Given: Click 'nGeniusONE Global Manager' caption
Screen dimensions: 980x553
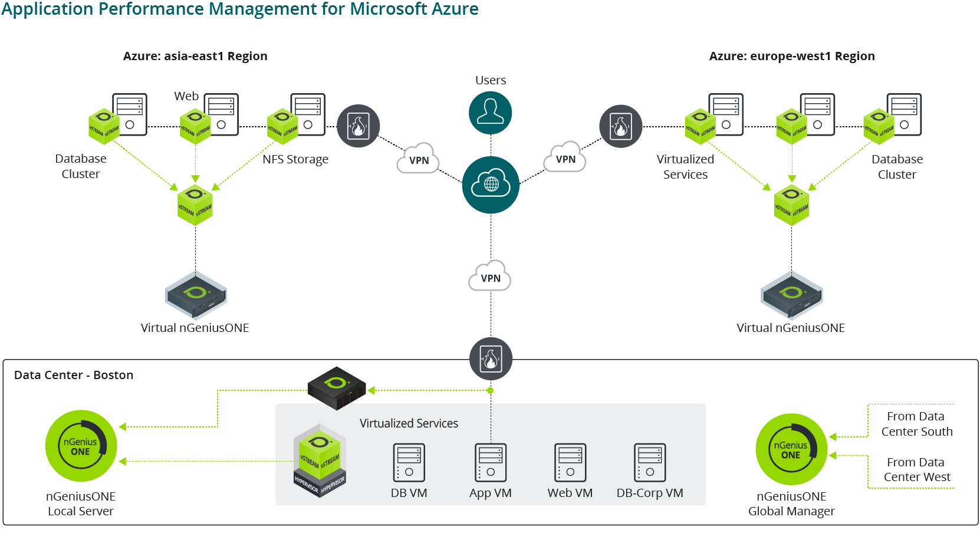Looking at the screenshot, I should tap(791, 503).
